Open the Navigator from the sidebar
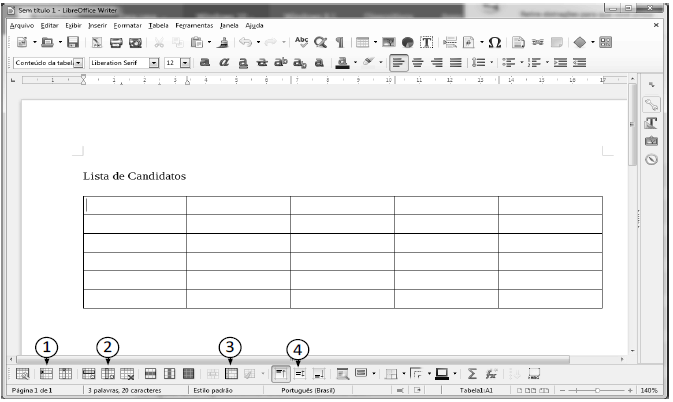673x402 pixels. coord(651,158)
